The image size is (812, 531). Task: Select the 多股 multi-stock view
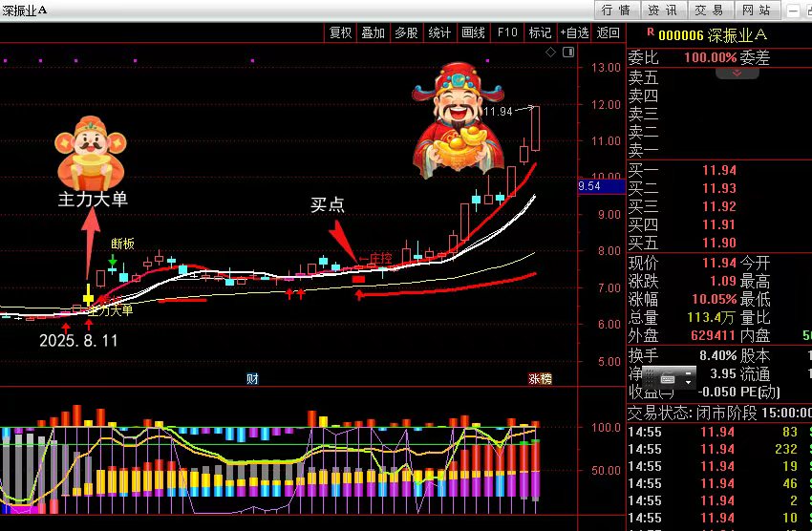[406, 32]
